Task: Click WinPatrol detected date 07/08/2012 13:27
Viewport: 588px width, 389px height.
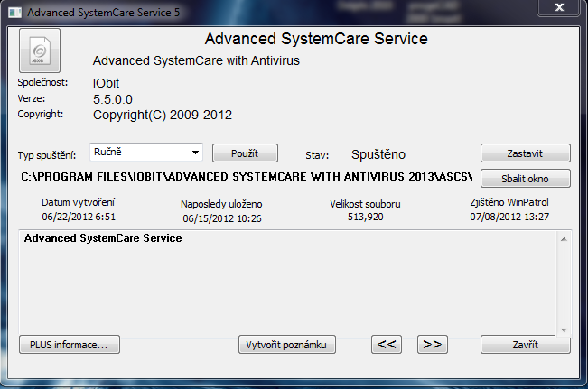Action: pos(509,217)
